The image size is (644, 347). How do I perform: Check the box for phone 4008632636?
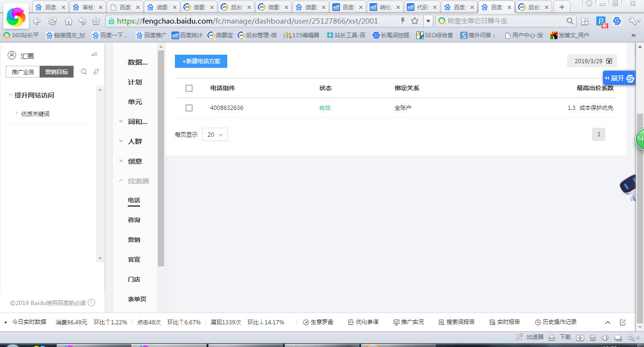click(x=189, y=108)
